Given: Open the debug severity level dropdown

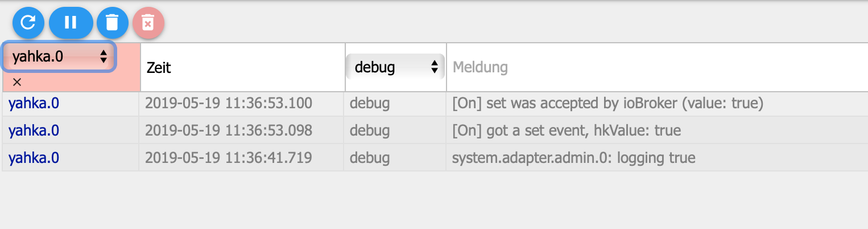Looking at the screenshot, I should coord(395,67).
